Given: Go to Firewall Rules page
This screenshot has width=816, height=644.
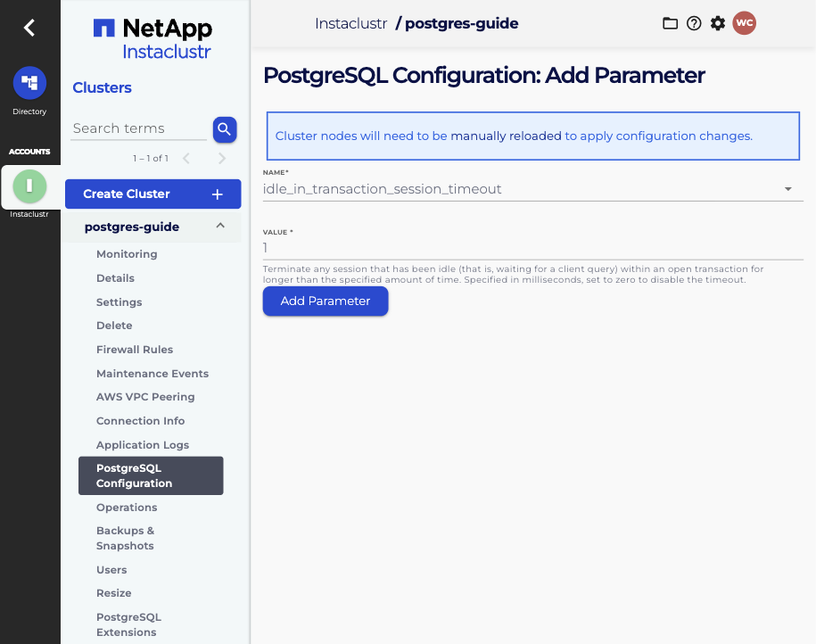Looking at the screenshot, I should click(135, 350).
